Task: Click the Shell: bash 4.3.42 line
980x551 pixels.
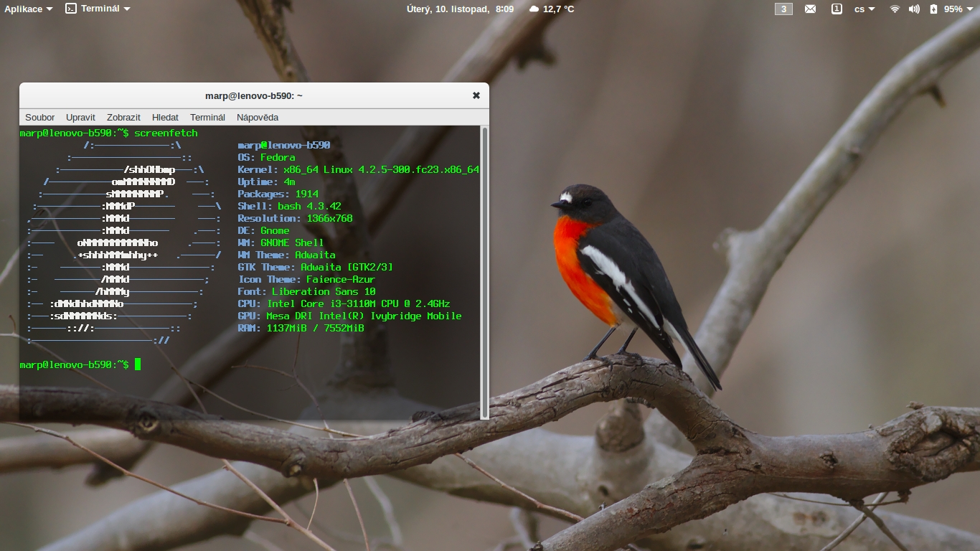Action: 289,206
